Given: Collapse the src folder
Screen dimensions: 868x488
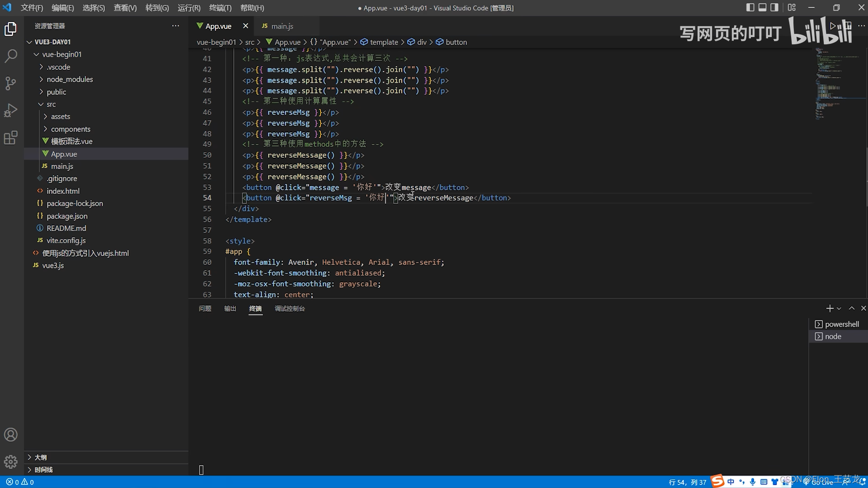Looking at the screenshot, I should [106, 104].
